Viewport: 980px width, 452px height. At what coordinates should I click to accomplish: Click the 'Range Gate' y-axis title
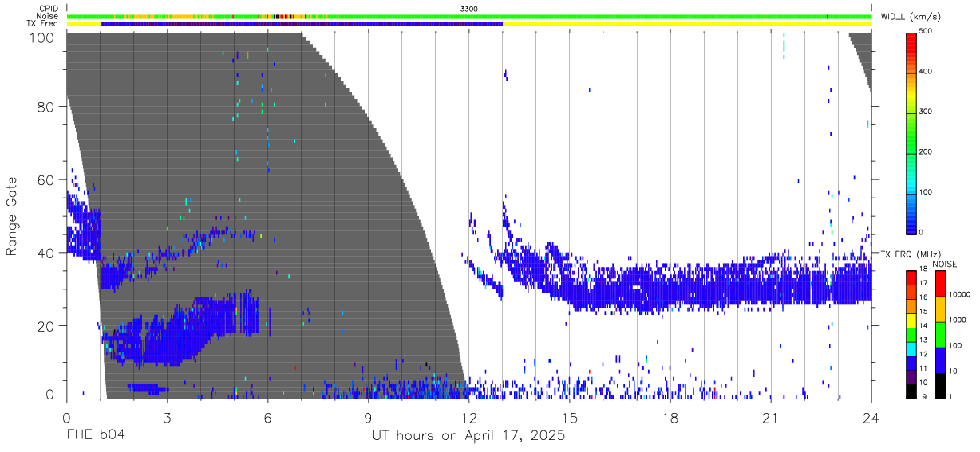(x=12, y=216)
